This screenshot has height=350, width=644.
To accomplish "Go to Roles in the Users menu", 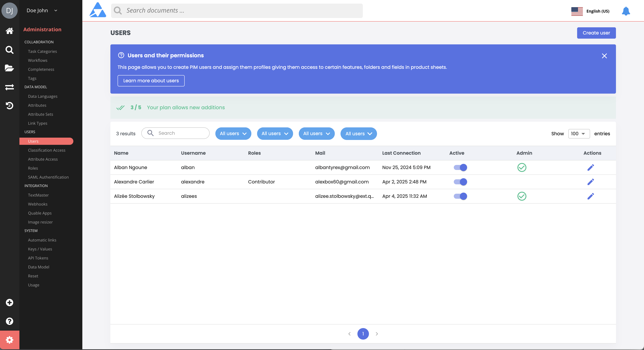I will 33,168.
